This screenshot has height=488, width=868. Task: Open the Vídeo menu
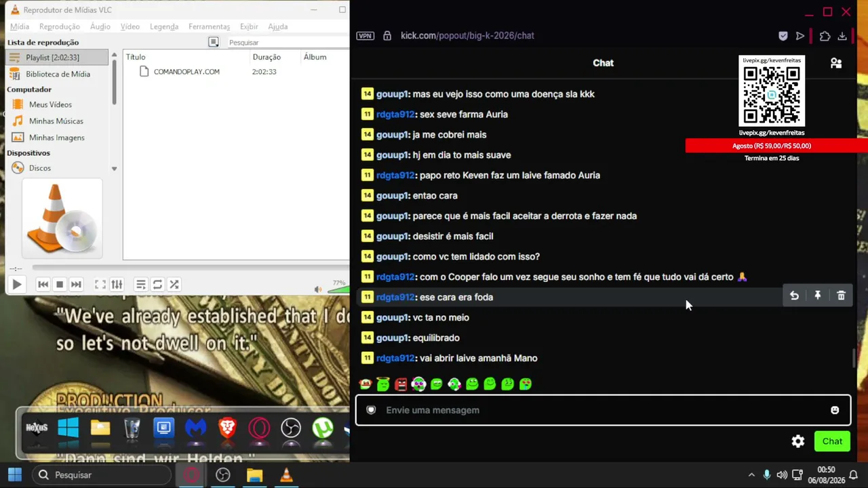130,26
